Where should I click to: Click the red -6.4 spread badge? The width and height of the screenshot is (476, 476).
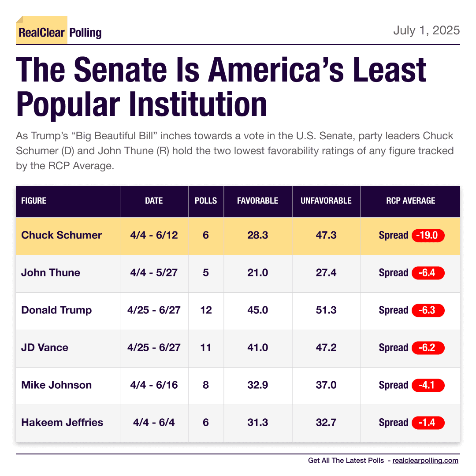(x=428, y=273)
